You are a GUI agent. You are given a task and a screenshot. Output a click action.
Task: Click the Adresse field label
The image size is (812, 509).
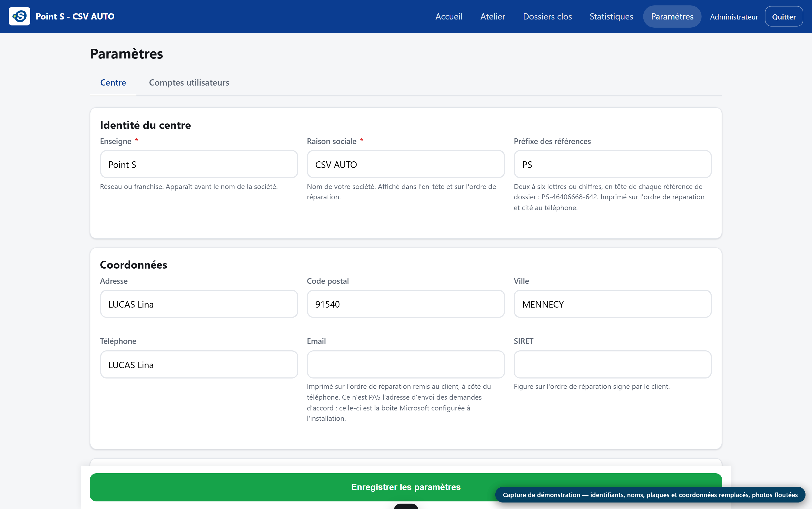[114, 281]
